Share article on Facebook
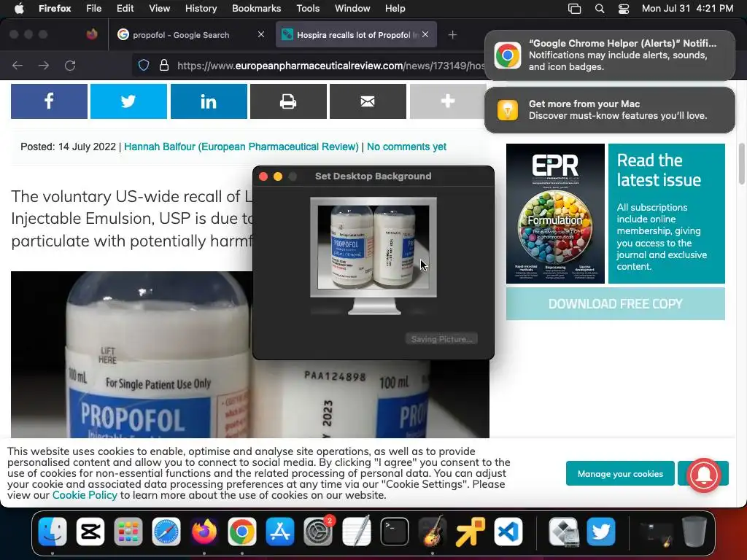 click(49, 101)
